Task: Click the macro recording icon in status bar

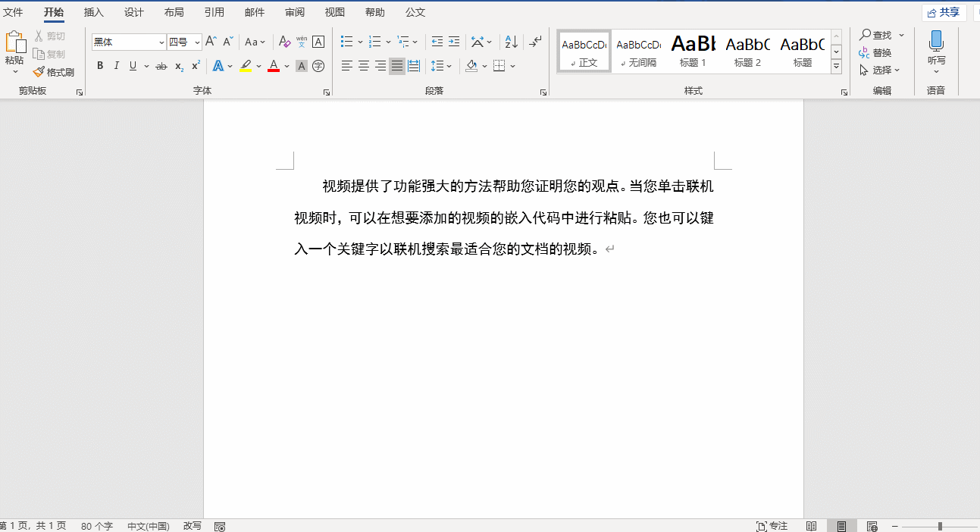Action: pyautogui.click(x=220, y=526)
